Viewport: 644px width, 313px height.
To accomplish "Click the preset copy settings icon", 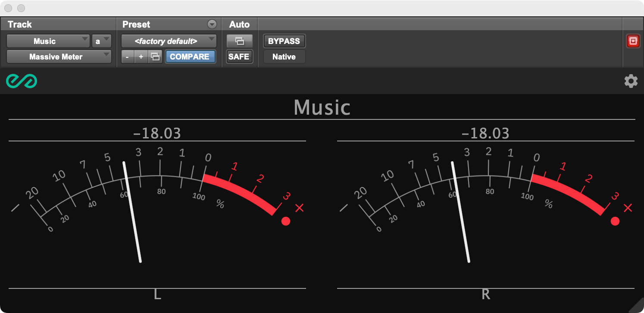I will pyautogui.click(x=156, y=56).
